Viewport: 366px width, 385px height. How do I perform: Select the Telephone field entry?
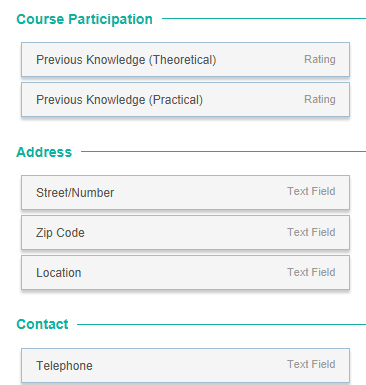[185, 366]
